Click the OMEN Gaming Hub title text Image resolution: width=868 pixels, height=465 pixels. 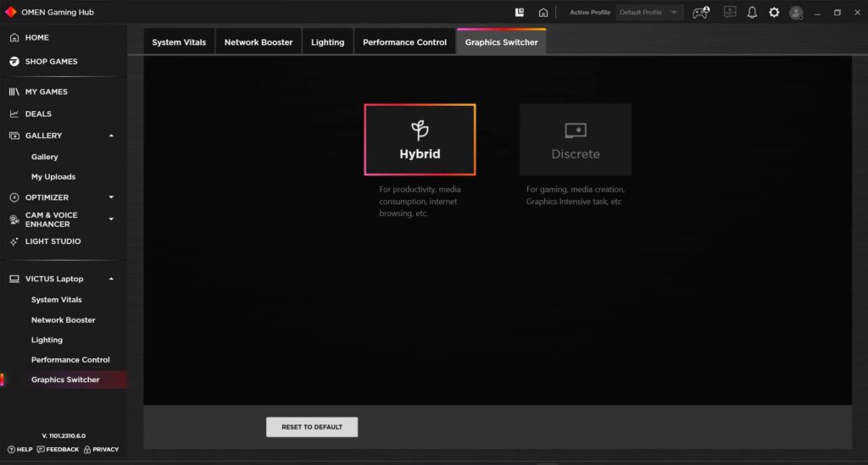(x=58, y=12)
